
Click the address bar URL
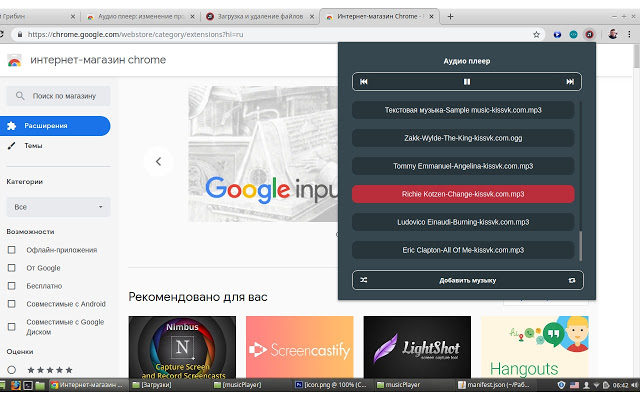click(135, 35)
